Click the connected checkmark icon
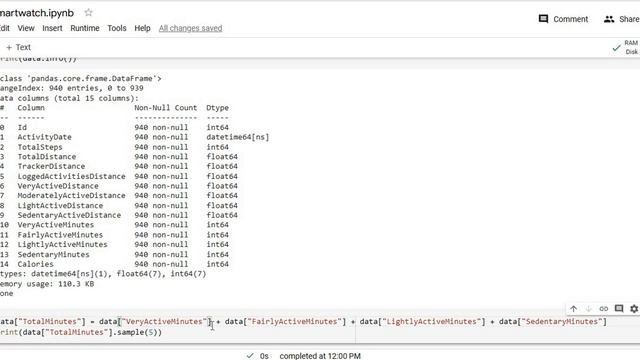 (x=616, y=48)
